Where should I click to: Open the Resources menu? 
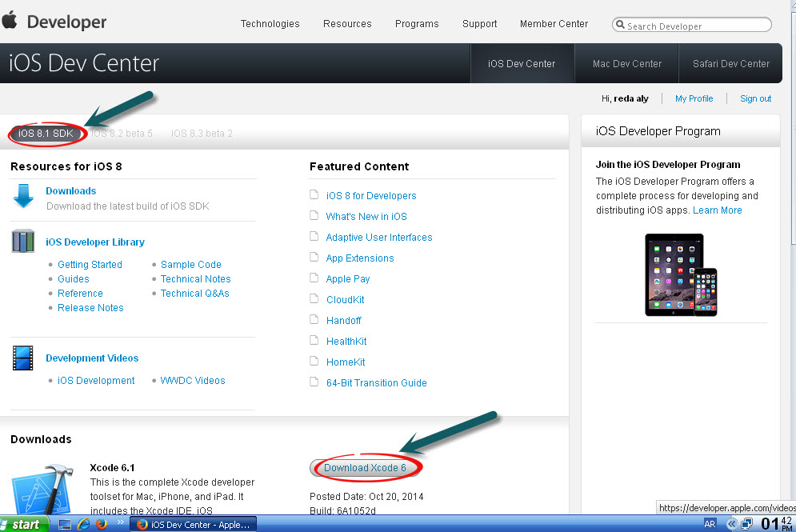pos(347,24)
